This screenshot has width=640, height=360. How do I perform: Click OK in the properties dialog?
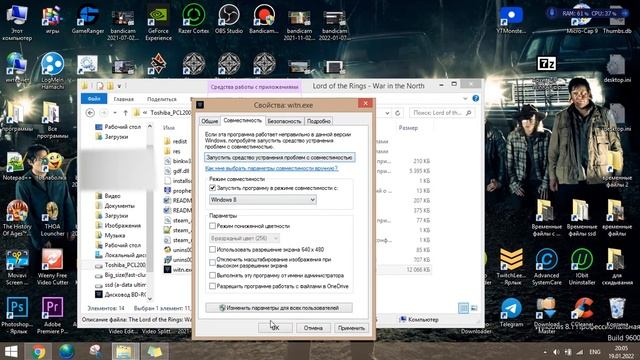coord(275,328)
